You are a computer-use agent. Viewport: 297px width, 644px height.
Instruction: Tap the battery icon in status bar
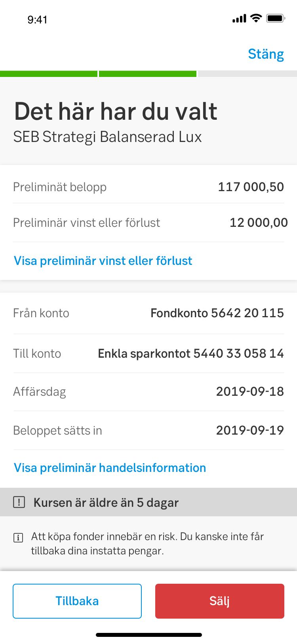pyautogui.click(x=276, y=18)
